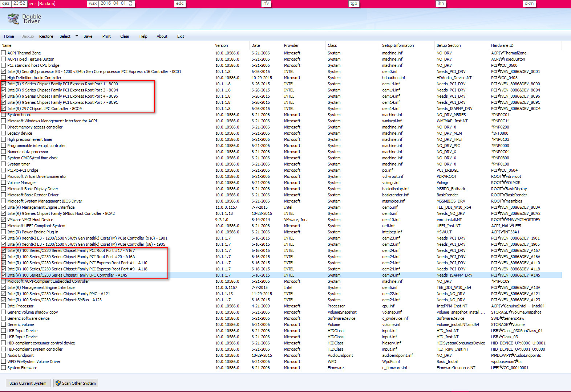Click Firmware class cell
The height and width of the screenshot is (392, 571).
point(336,368)
